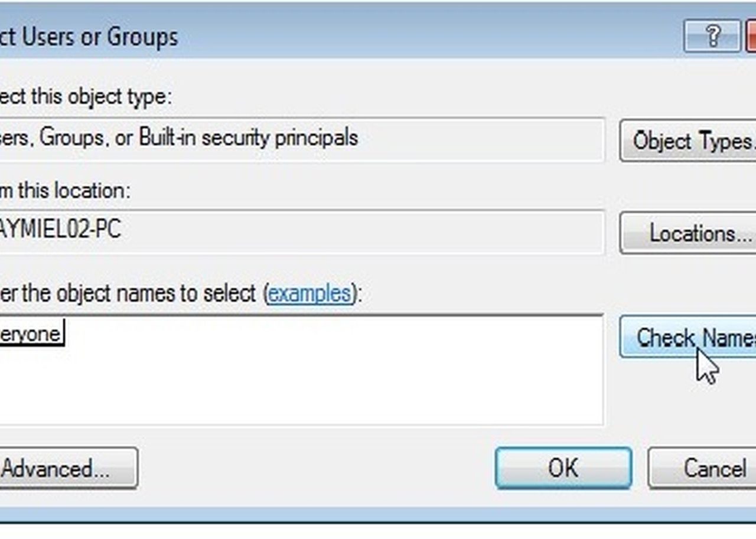Viewport: 756px width, 539px height.
Task: Click the Built-in security principals field
Action: pyautogui.click(x=302, y=139)
